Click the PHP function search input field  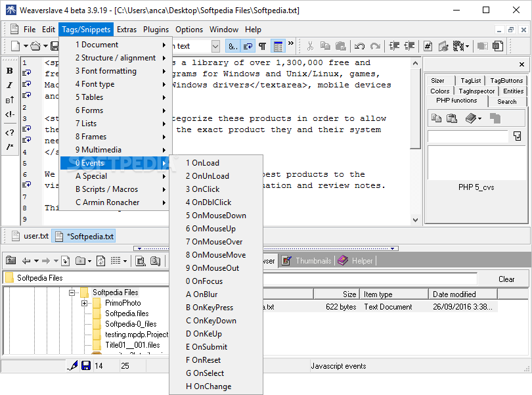468,137
